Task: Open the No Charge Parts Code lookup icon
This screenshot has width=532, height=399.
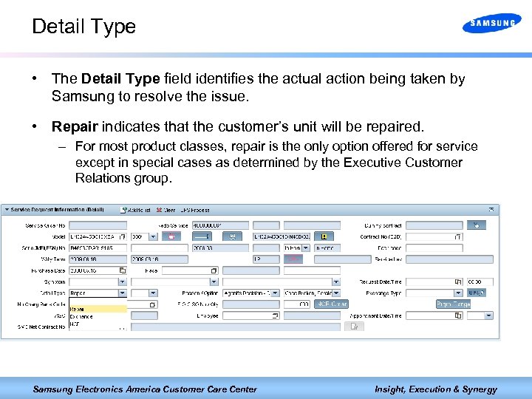Action: 152,304
